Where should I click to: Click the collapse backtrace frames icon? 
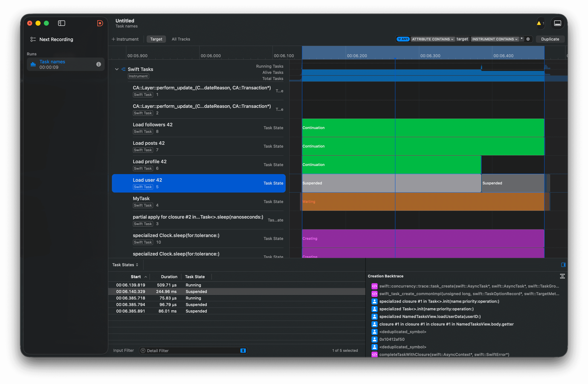click(x=562, y=276)
